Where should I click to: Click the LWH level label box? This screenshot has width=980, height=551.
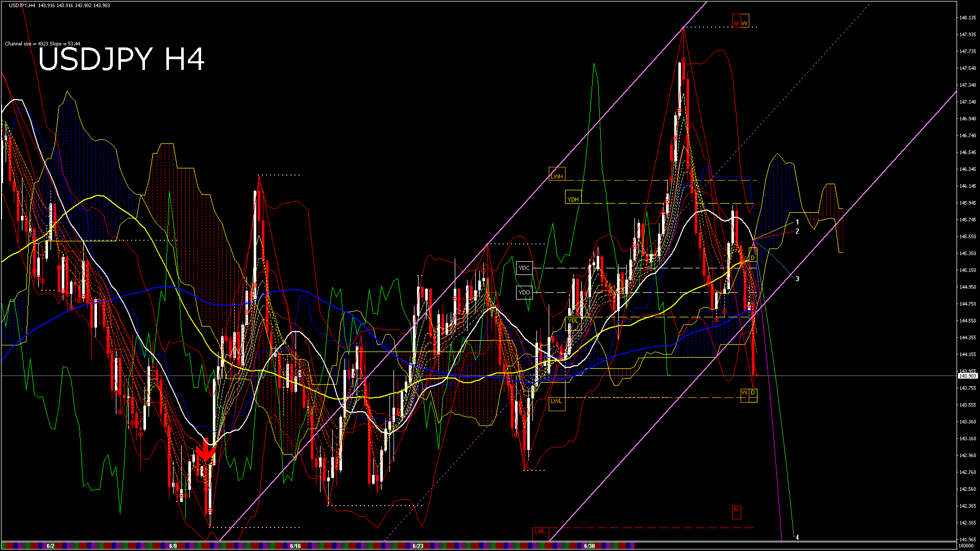(x=557, y=173)
